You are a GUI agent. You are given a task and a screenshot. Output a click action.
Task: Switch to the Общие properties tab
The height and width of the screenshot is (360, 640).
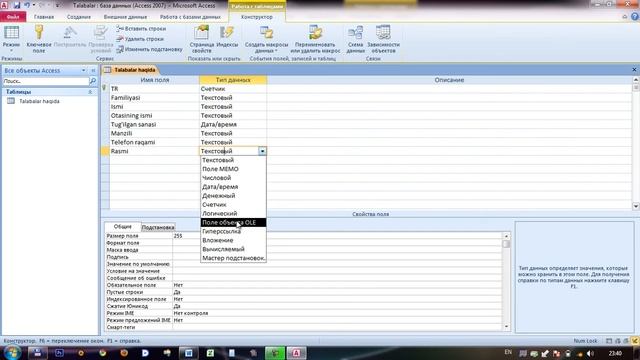(122, 227)
